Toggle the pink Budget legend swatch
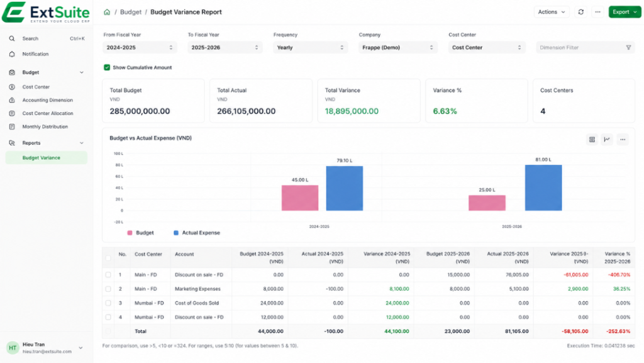The image size is (644, 363). pos(130,233)
